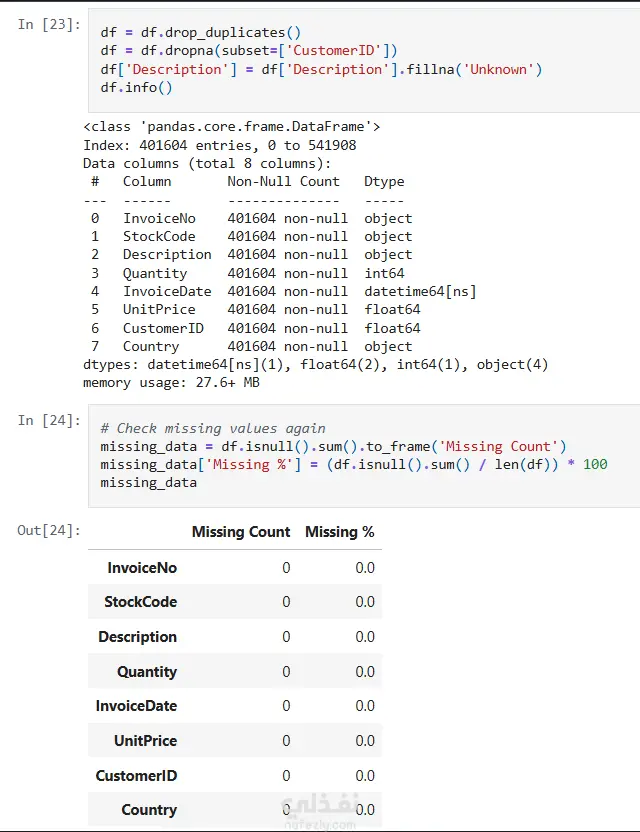
Task: Select the CustomerID row label in table
Action: [136, 776]
